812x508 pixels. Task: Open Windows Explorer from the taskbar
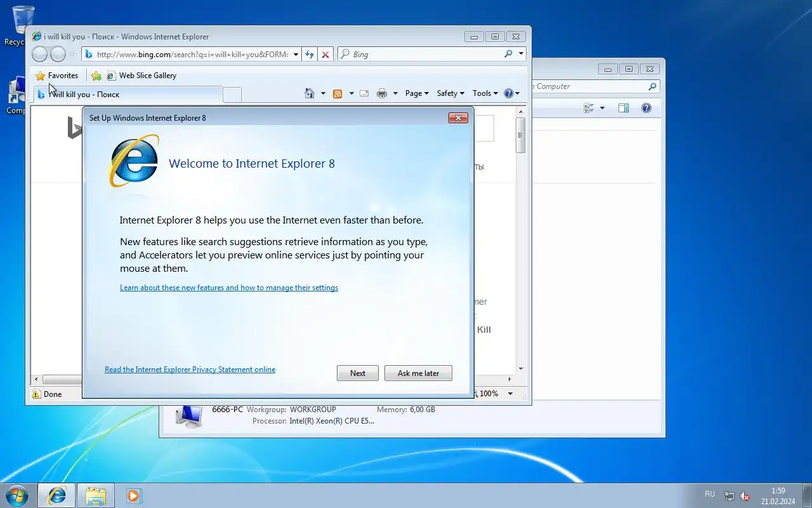pos(95,495)
